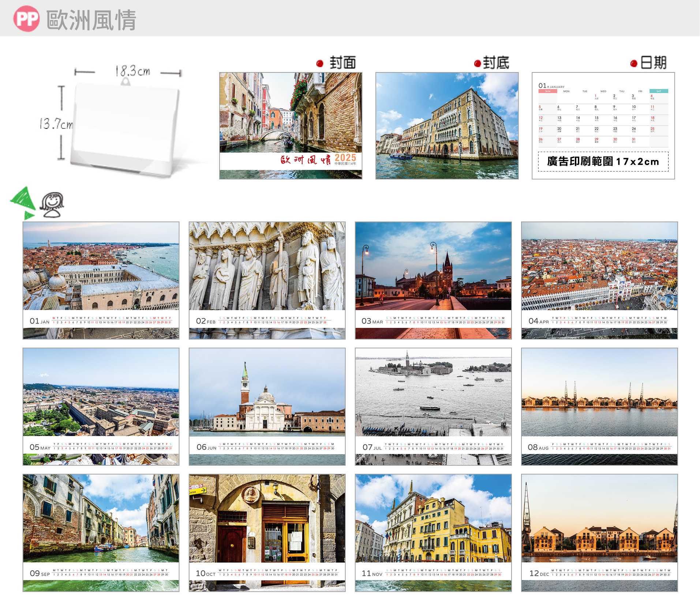The image size is (700, 610).
Task: Open the back cover palace image
Action: coord(447,126)
